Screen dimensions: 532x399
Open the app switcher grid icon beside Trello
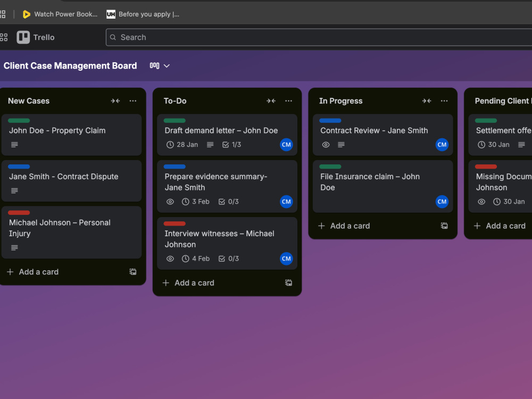[4, 37]
